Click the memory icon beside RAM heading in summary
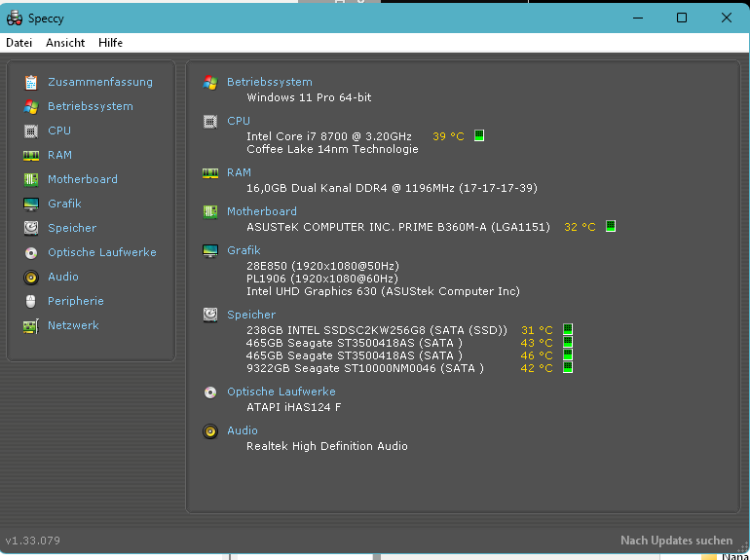Screen dimensions: 750x560 (210, 172)
